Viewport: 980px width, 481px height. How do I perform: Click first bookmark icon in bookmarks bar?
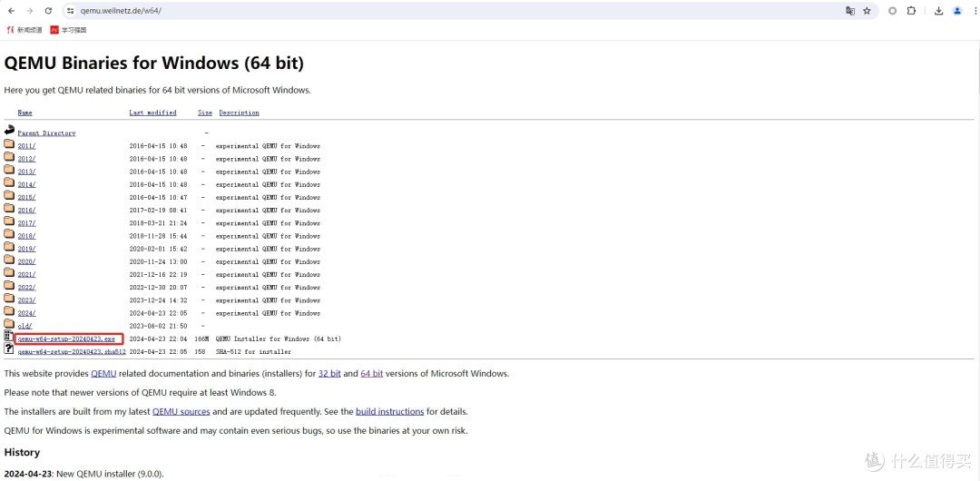click(11, 29)
